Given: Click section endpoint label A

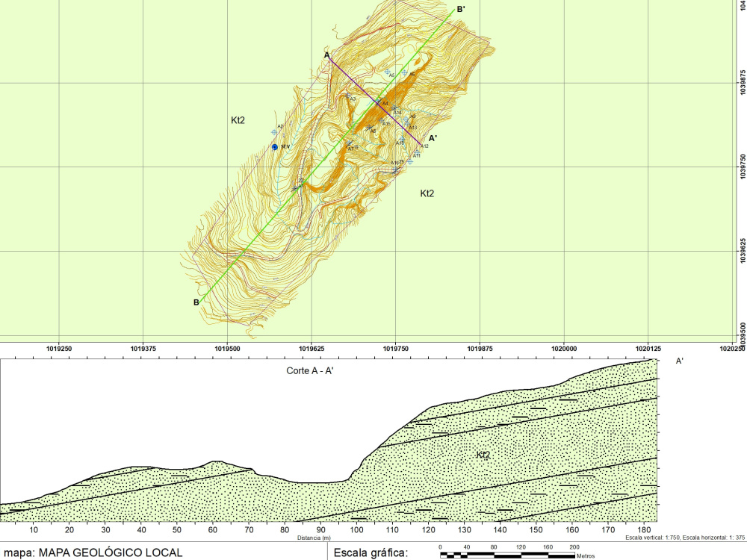Looking at the screenshot, I should [327, 55].
